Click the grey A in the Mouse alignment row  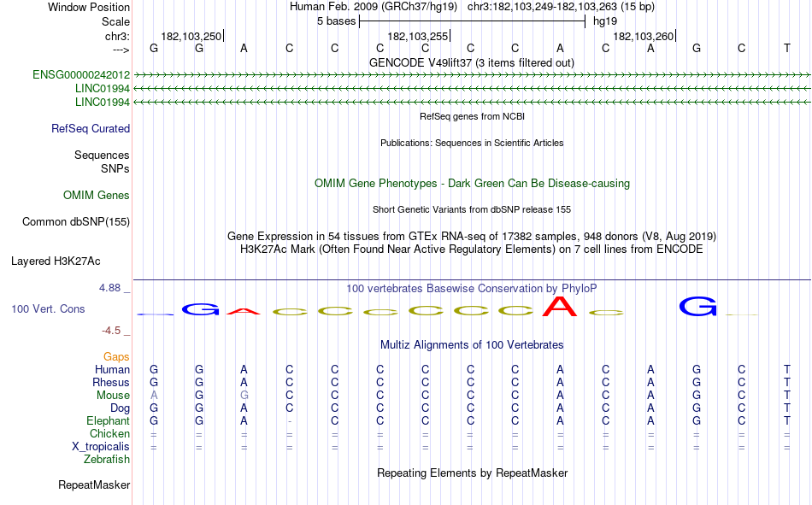154,395
